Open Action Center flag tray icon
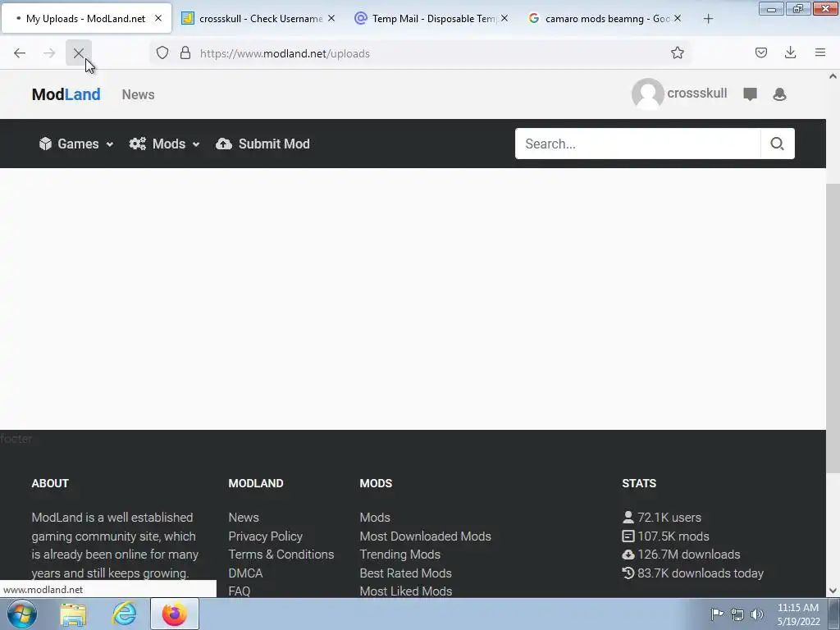840x630 pixels. pyautogui.click(x=717, y=614)
